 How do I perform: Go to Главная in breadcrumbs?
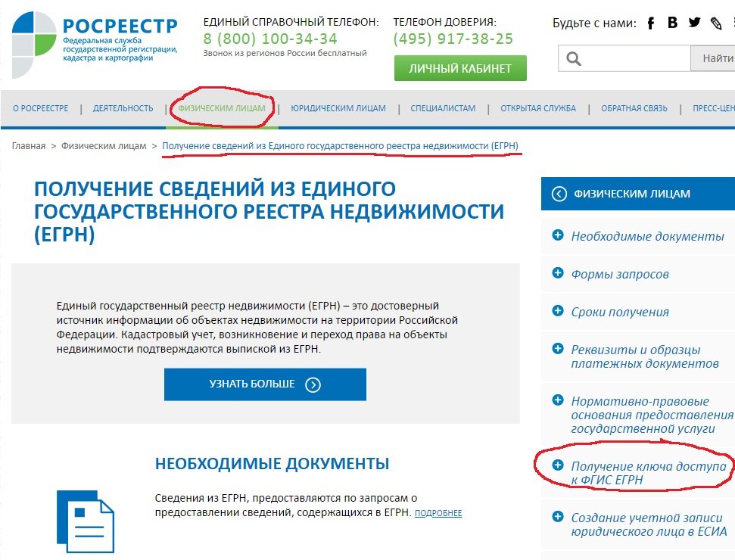pyautogui.click(x=29, y=146)
